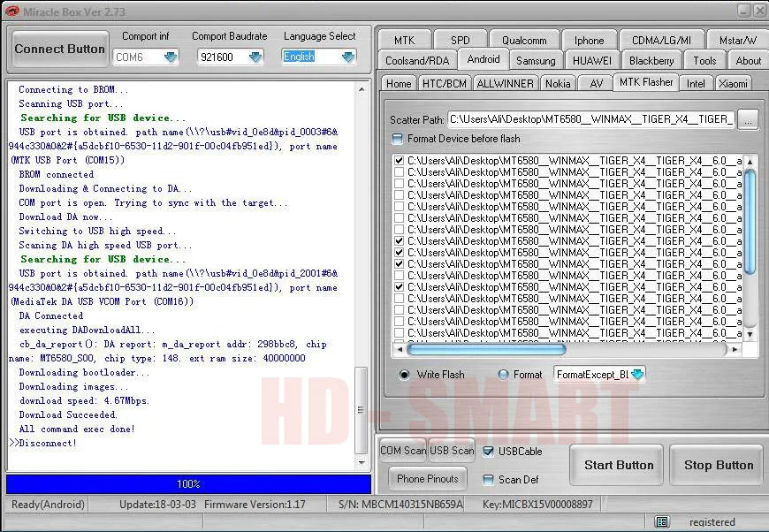Image resolution: width=769 pixels, height=532 pixels.
Task: Click the file list scroll-left arrow
Action: pyautogui.click(x=400, y=349)
